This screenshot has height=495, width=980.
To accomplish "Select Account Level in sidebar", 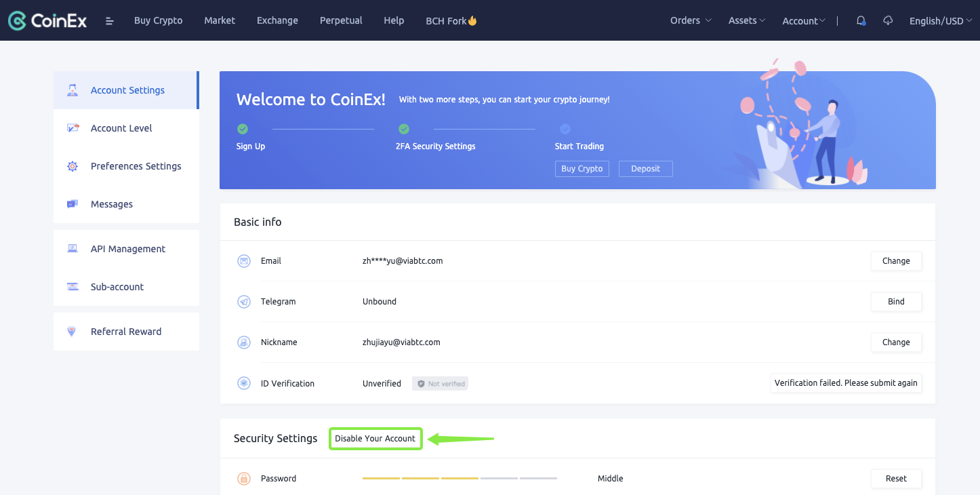I will (x=121, y=128).
